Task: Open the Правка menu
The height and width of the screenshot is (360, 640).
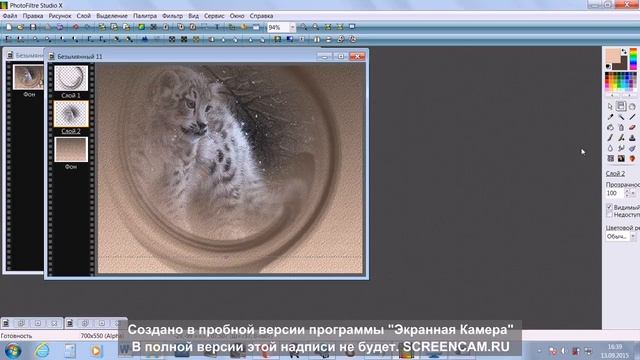Action: click(33, 16)
